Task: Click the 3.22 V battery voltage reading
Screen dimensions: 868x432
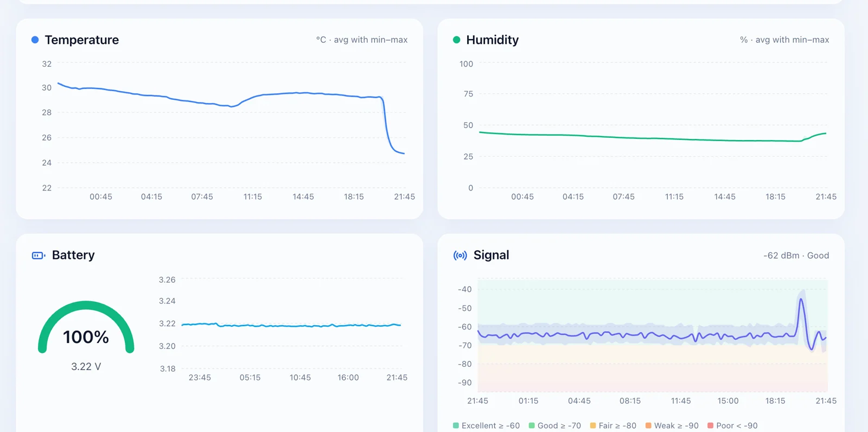Action: coord(86,367)
